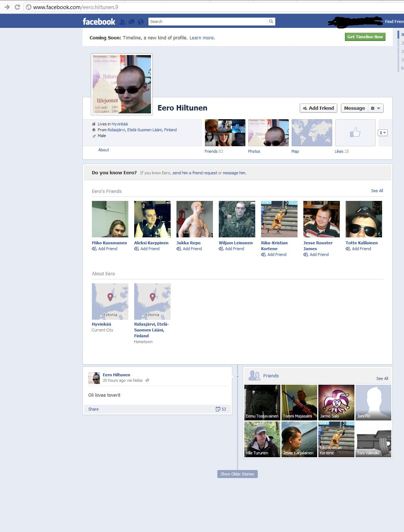Click the search magnifier button
Viewport: 404px width, 532px height.
[x=271, y=22]
